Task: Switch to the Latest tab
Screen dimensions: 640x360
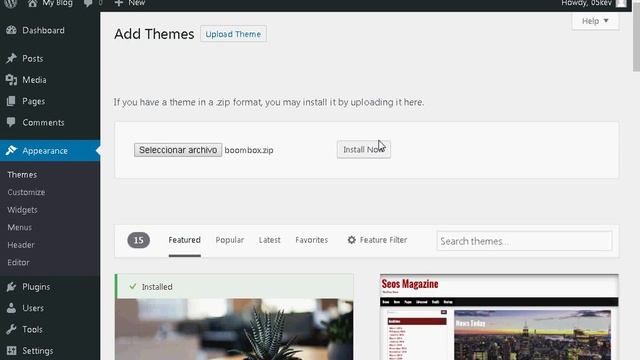Action: [x=269, y=240]
